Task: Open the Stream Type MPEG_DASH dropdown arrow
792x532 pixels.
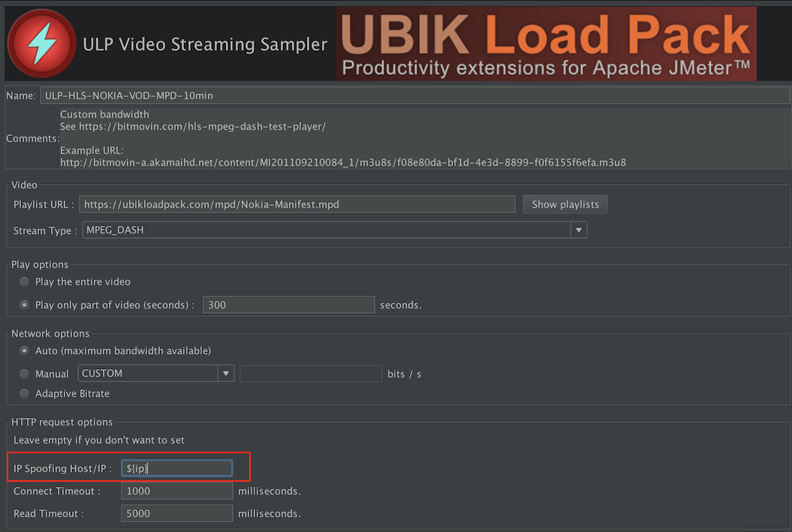Action: (578, 230)
